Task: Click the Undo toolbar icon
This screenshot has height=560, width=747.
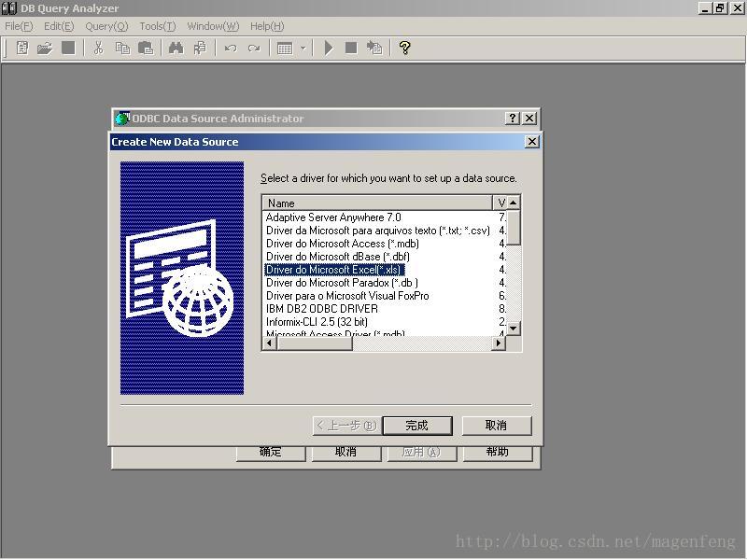Action: pyautogui.click(x=231, y=48)
